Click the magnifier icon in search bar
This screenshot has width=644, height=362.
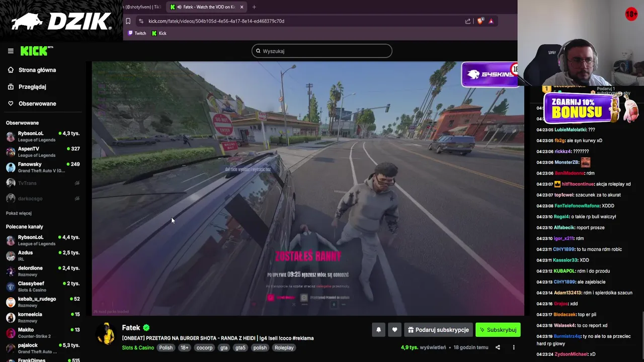258,51
